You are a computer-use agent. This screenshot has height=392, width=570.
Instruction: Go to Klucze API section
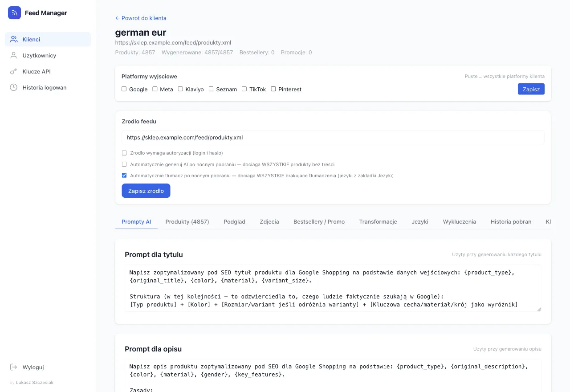48,71
